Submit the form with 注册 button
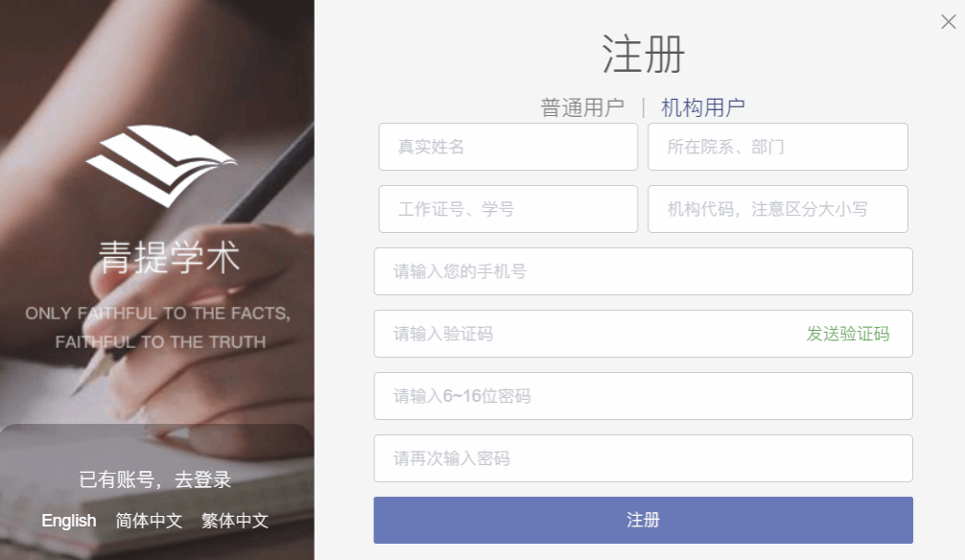Image resolution: width=965 pixels, height=560 pixels. click(x=643, y=520)
